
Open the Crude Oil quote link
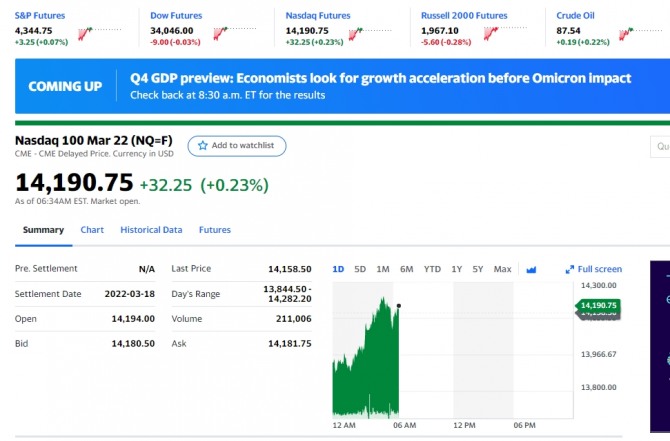(575, 16)
